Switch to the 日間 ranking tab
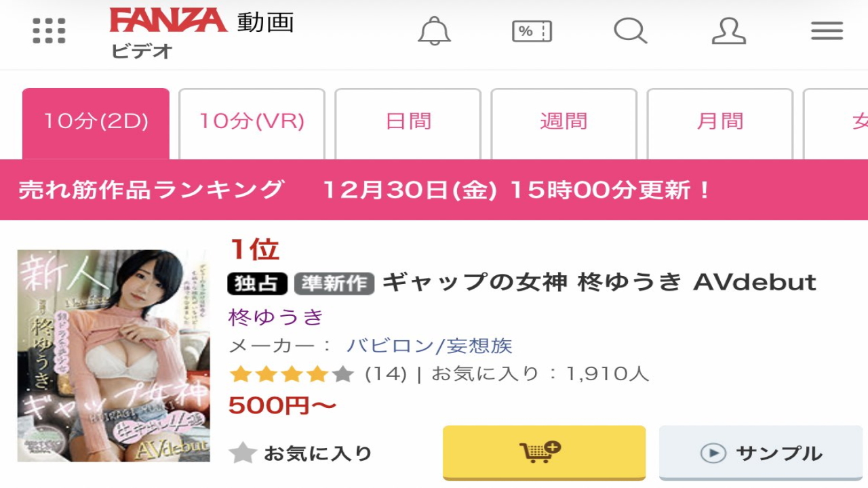The width and height of the screenshot is (868, 488). click(408, 123)
